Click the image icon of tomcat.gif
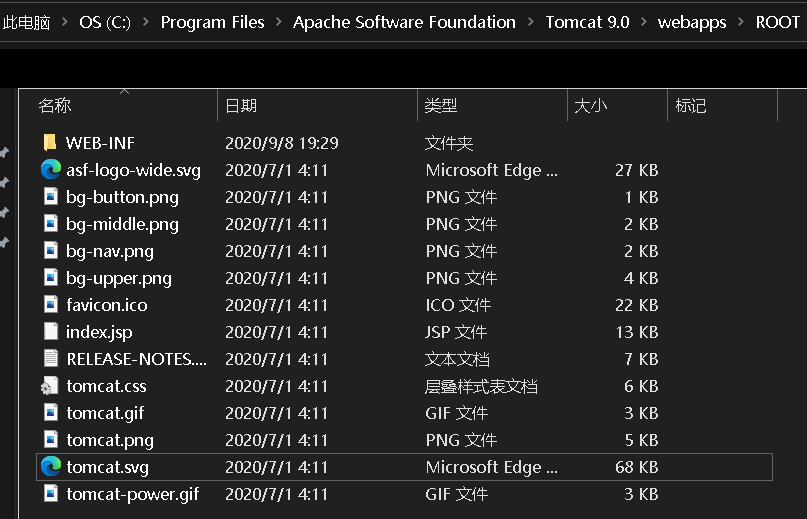Image resolution: width=807 pixels, height=519 pixels. click(x=50, y=412)
